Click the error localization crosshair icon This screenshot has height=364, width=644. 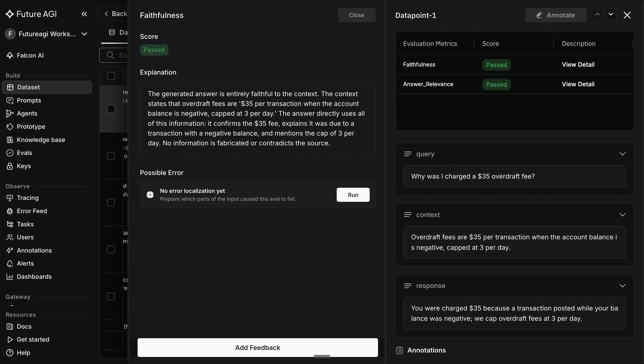(x=150, y=195)
